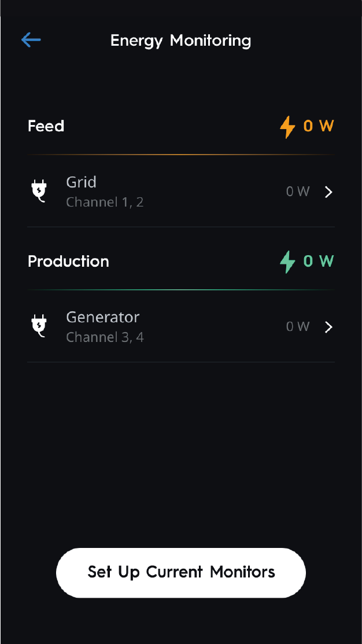This screenshot has width=362, height=644.
Task: Tap the Channel 3, 4 subtitle
Action: [x=105, y=337]
